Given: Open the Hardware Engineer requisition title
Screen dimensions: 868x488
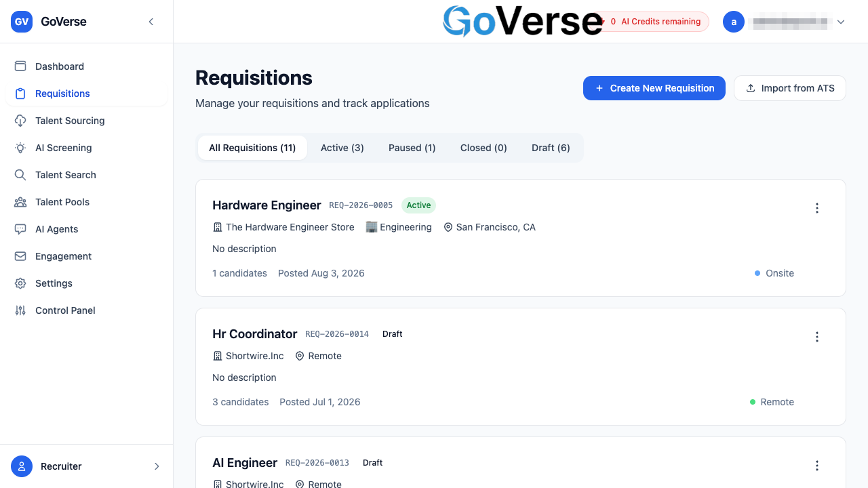Looking at the screenshot, I should pyautogui.click(x=267, y=205).
